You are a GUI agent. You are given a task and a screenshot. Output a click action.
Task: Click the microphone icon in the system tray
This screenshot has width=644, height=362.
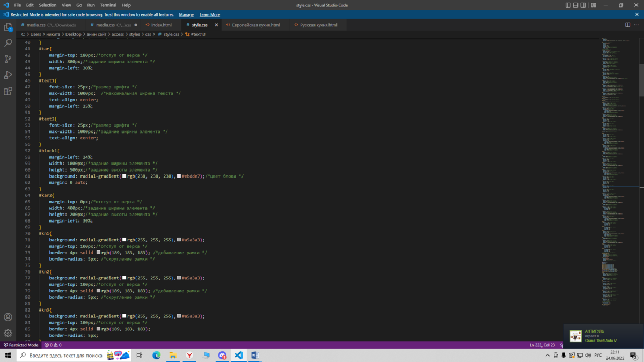point(563,355)
